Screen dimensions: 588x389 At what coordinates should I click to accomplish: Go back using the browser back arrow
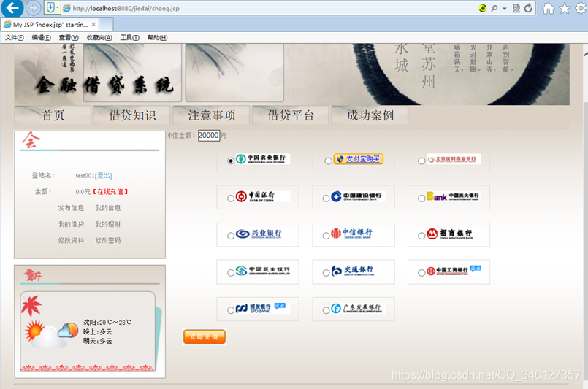click(12, 8)
